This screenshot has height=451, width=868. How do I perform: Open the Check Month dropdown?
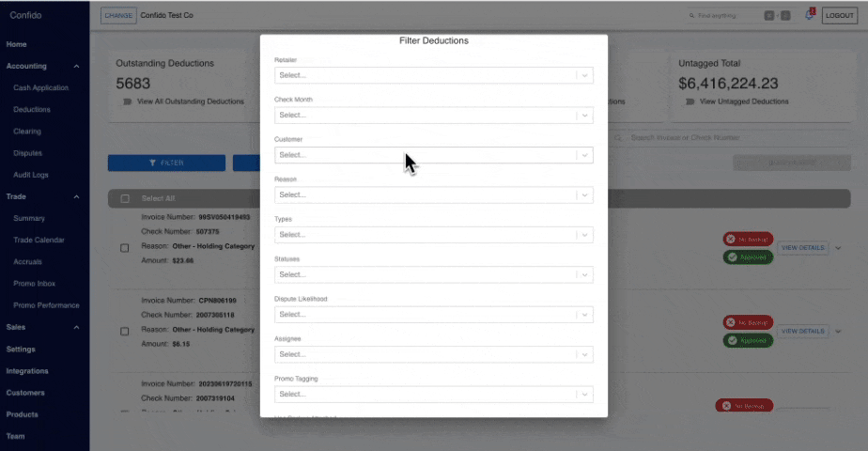pyautogui.click(x=433, y=116)
